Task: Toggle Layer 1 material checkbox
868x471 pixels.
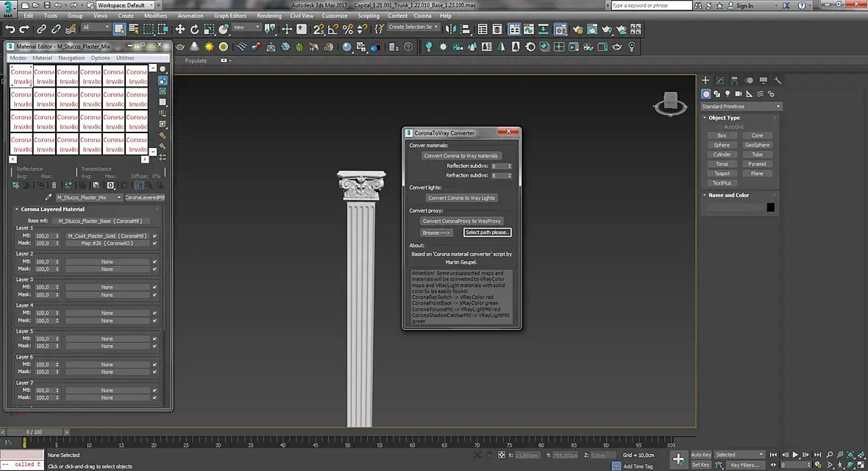Action: coord(154,236)
